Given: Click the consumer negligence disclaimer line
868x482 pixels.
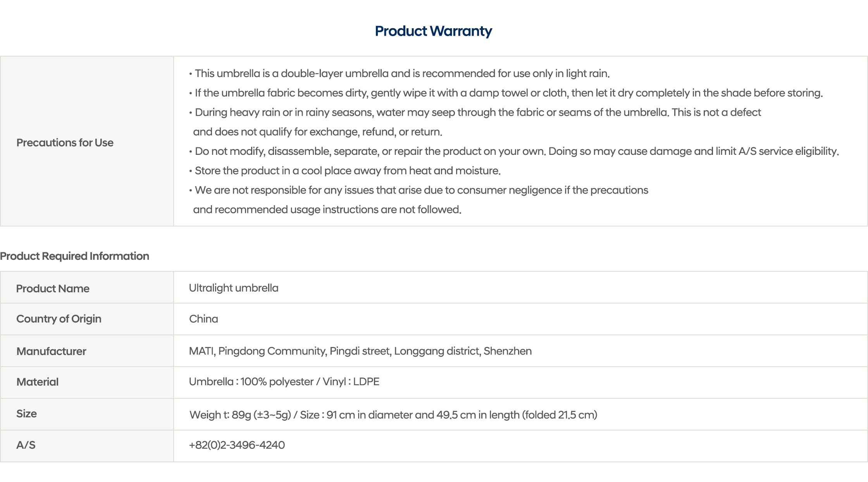Looking at the screenshot, I should click(421, 190).
